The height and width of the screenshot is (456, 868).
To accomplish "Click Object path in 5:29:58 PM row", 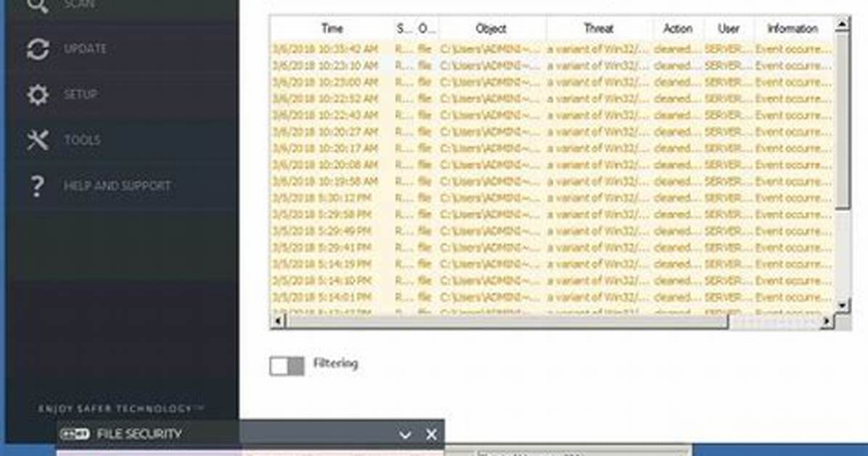I will coord(491,215).
